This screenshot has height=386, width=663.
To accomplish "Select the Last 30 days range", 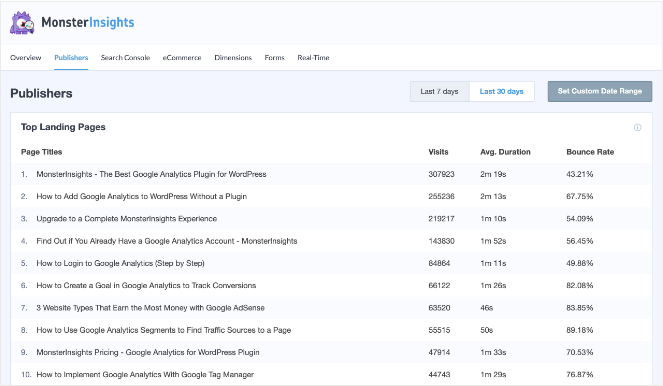I will coord(501,91).
